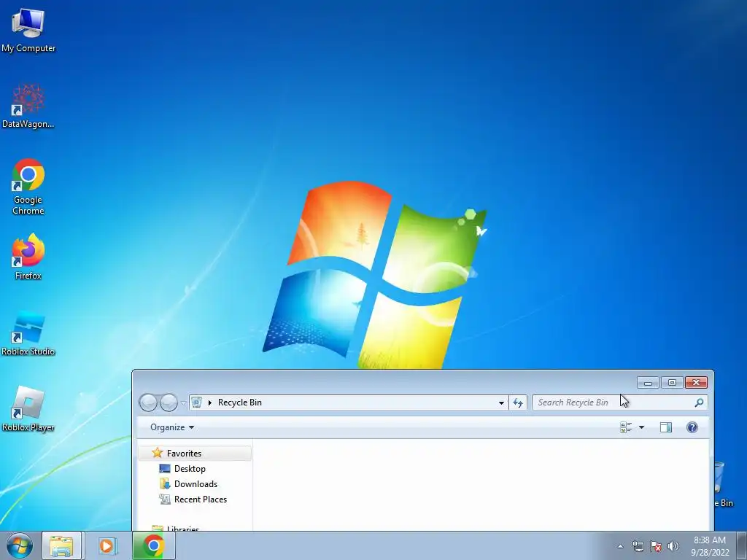Refresh the Recycle Bin view
This screenshot has height=560, width=747.
[518, 402]
